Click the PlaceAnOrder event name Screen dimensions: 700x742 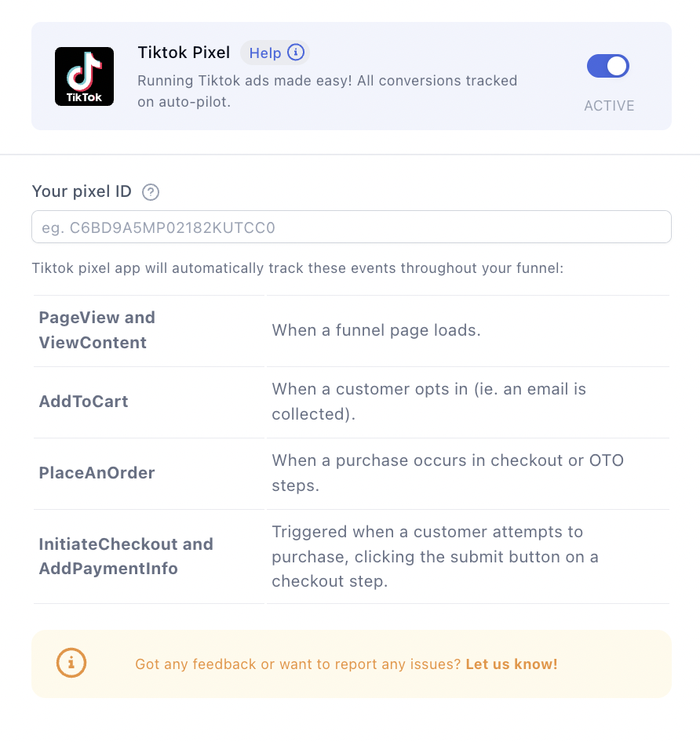[x=97, y=473]
